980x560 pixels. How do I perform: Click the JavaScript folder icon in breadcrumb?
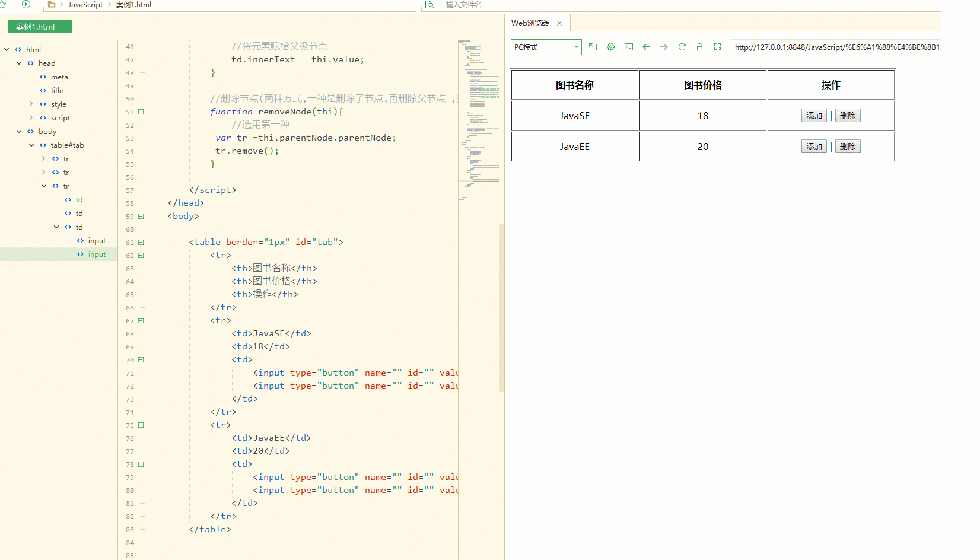pyautogui.click(x=52, y=4)
